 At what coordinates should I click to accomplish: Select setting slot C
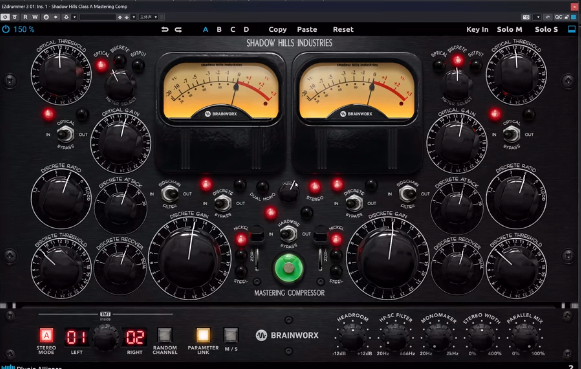coord(233,30)
